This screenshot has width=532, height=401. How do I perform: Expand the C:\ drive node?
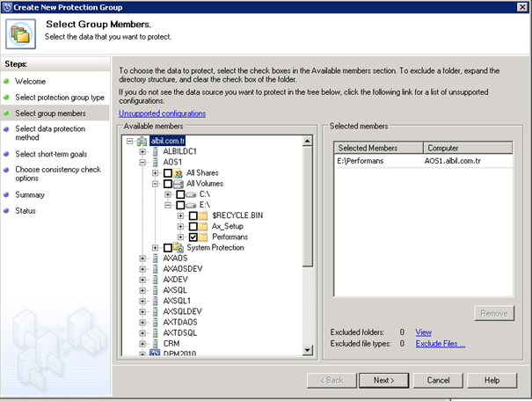[x=168, y=194]
